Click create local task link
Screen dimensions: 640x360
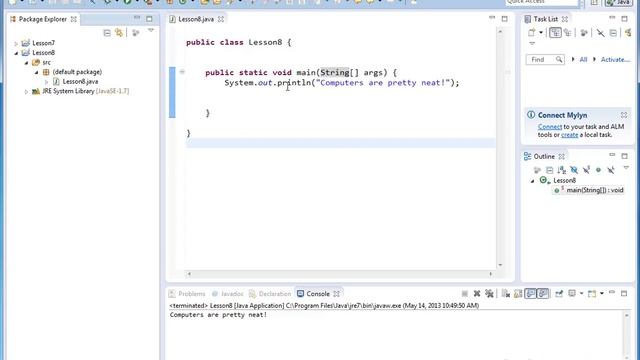[x=569, y=135]
